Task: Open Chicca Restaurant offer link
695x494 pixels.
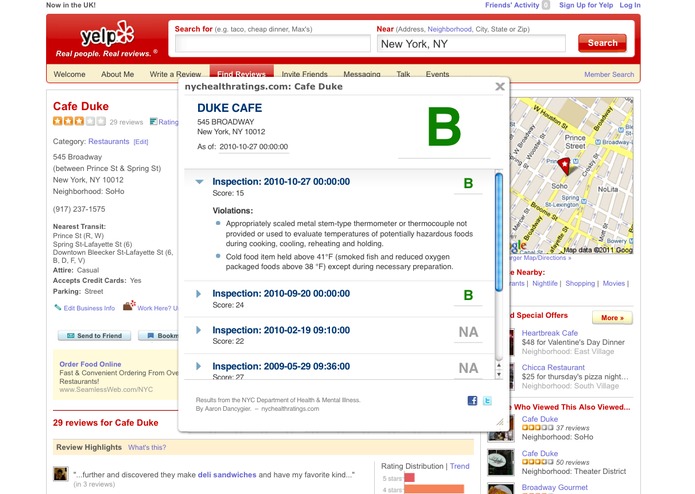Action: [553, 367]
